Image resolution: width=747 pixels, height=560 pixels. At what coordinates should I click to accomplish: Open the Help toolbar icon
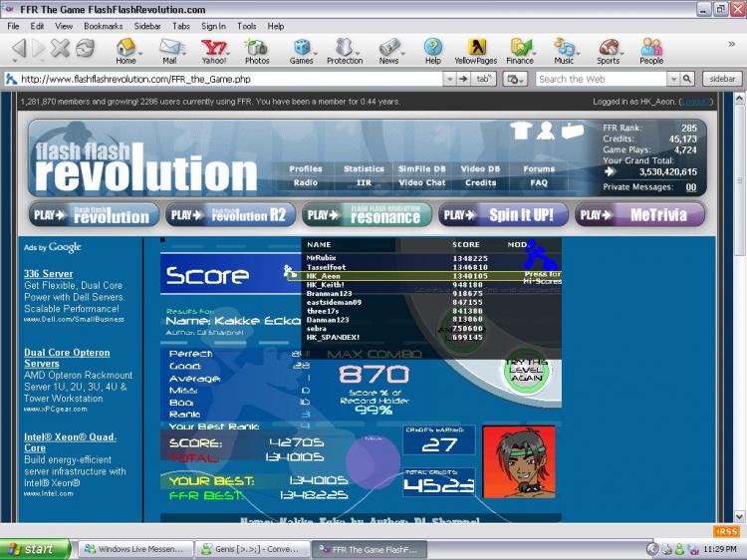point(432,51)
